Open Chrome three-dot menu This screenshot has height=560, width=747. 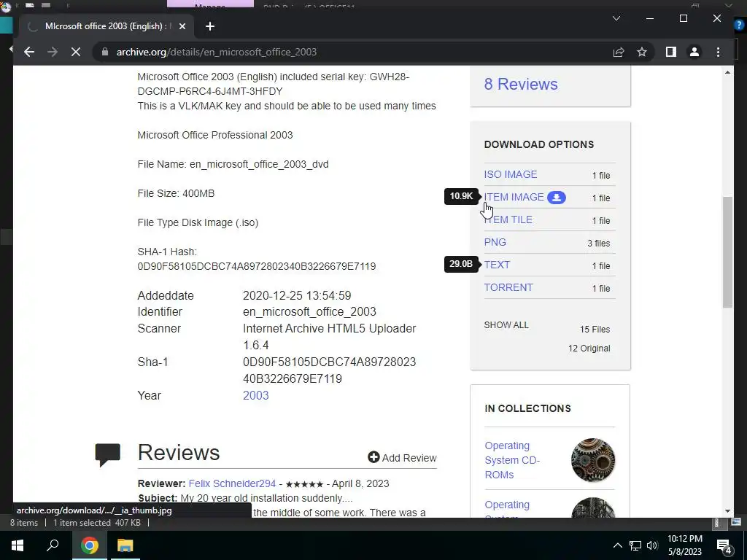click(x=718, y=52)
